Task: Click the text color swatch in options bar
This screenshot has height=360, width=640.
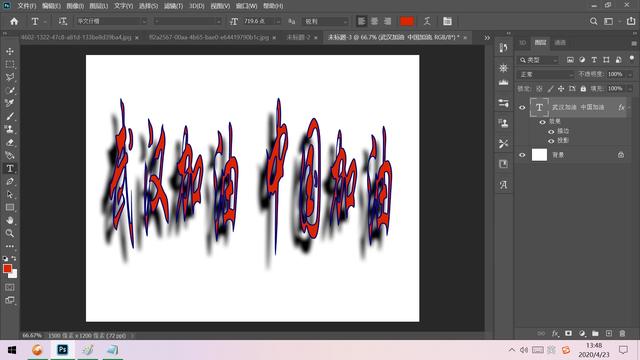Action: (x=407, y=21)
